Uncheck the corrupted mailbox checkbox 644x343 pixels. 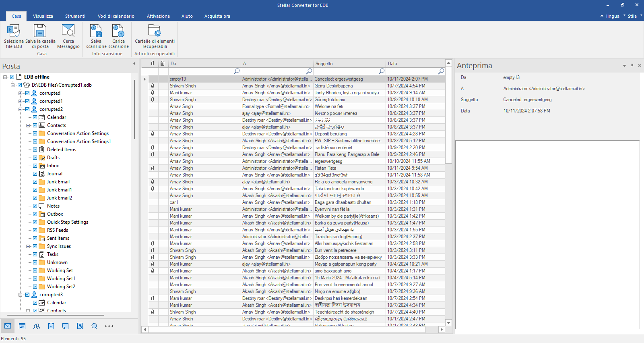pyautogui.click(x=27, y=93)
